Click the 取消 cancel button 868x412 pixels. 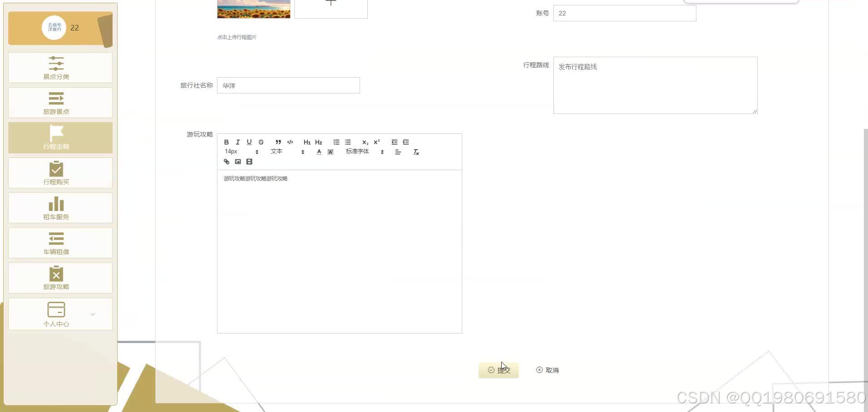tap(547, 370)
